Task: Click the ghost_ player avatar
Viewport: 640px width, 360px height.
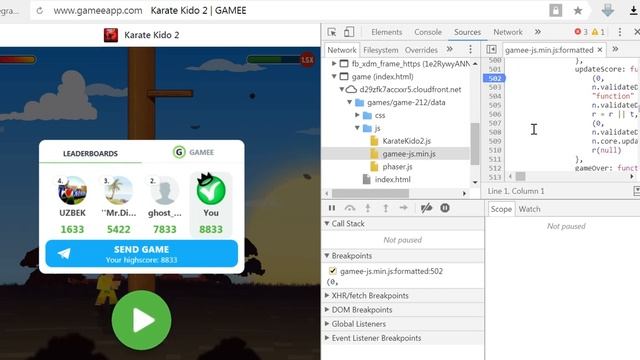Action: tap(164, 191)
